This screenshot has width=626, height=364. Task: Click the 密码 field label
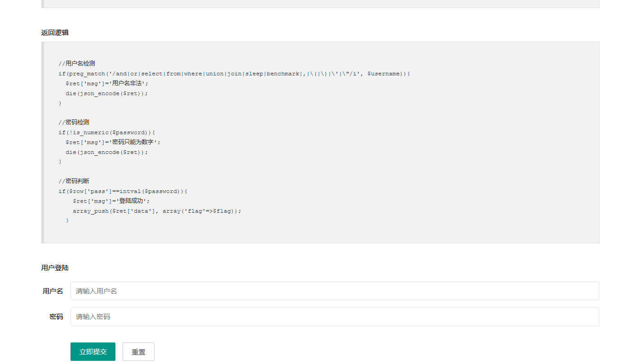tap(56, 317)
